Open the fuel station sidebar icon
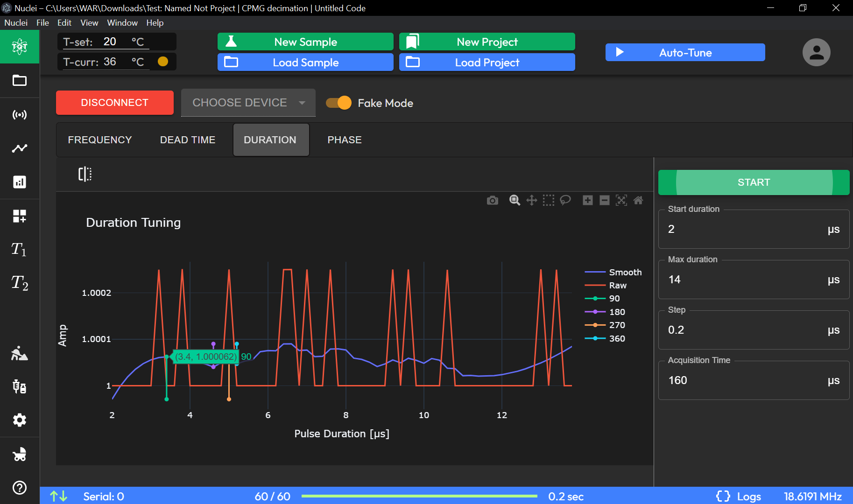Image resolution: width=853 pixels, height=504 pixels. [x=20, y=386]
